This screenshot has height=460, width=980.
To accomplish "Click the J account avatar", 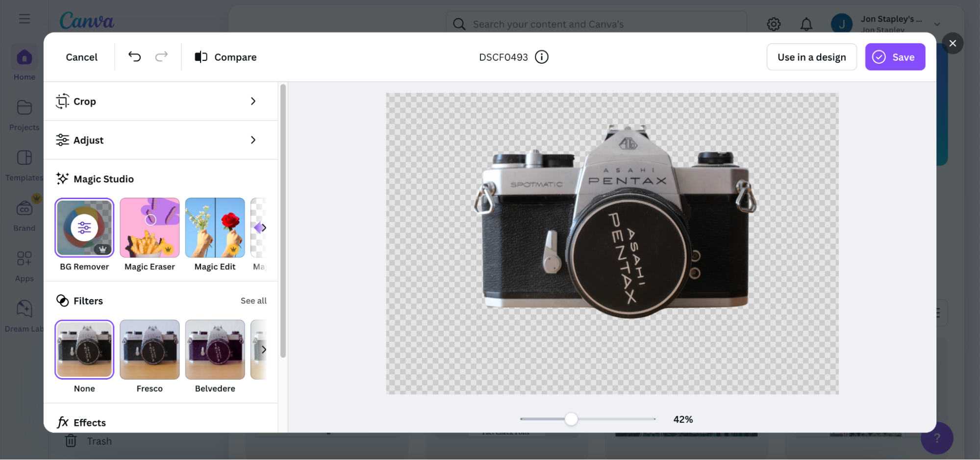I will 842,24.
